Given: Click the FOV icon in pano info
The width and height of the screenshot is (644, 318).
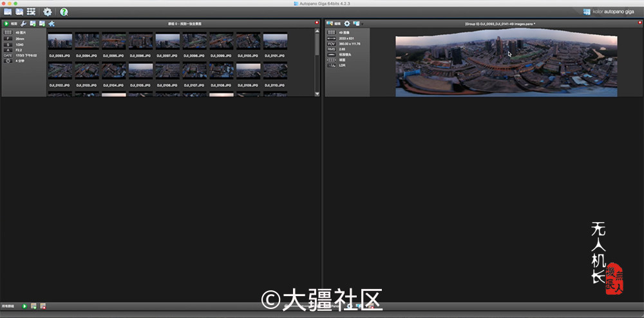Looking at the screenshot, I should [x=331, y=44].
